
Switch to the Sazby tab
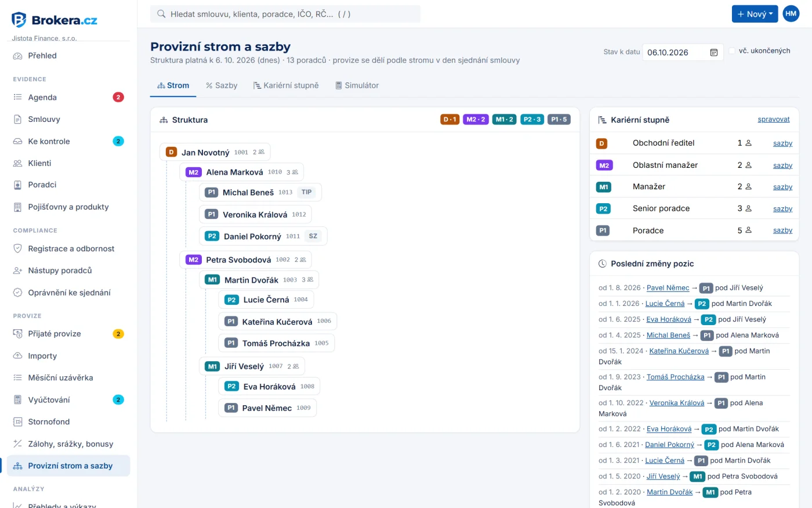pyautogui.click(x=222, y=85)
